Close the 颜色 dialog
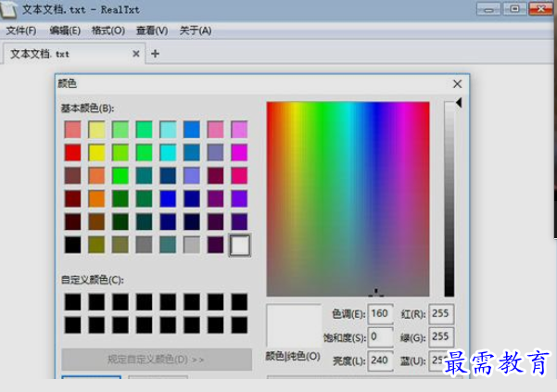 (457, 83)
